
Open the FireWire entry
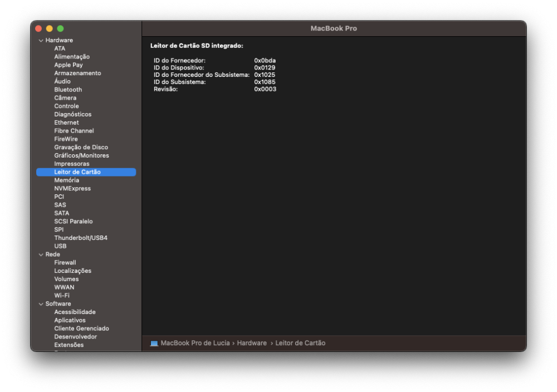66,139
